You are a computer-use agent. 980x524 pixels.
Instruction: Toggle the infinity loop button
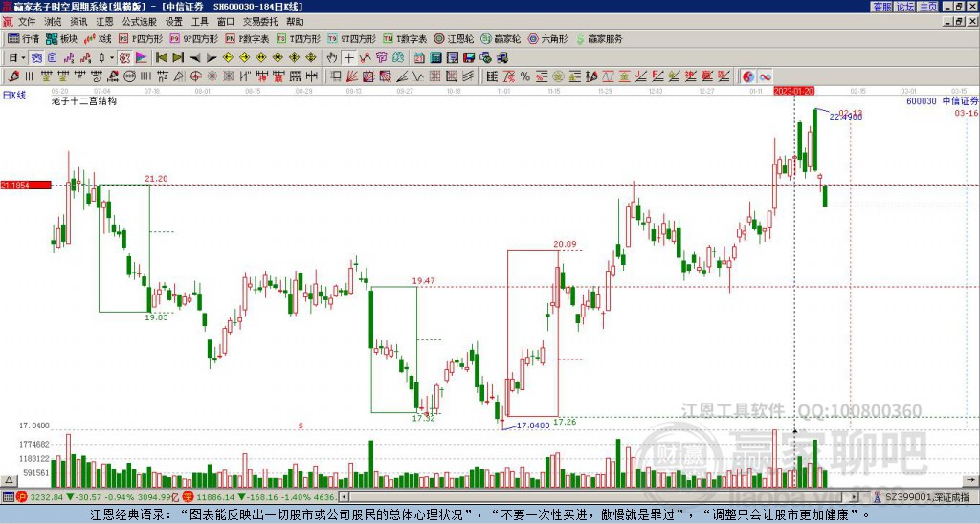[765, 76]
